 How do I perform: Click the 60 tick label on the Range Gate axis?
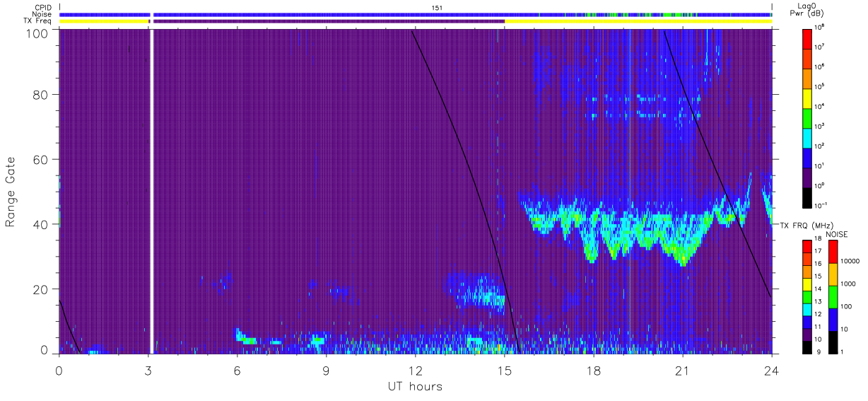coord(40,159)
